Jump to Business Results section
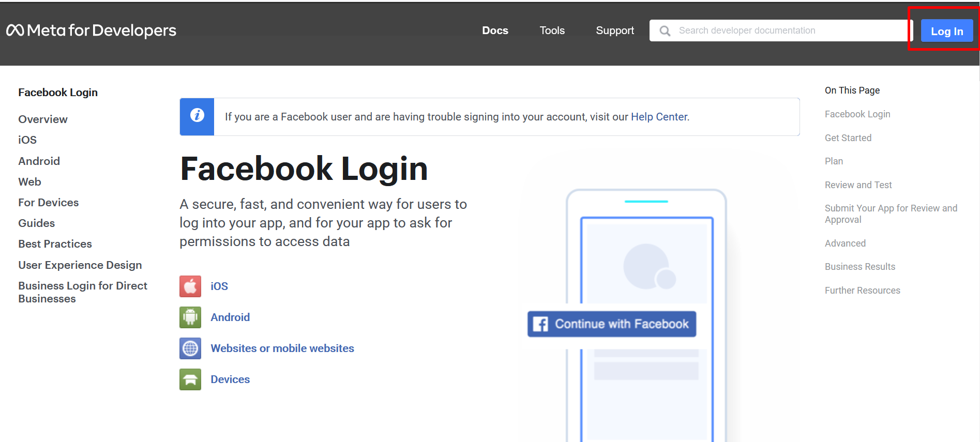The width and height of the screenshot is (980, 442). [860, 267]
